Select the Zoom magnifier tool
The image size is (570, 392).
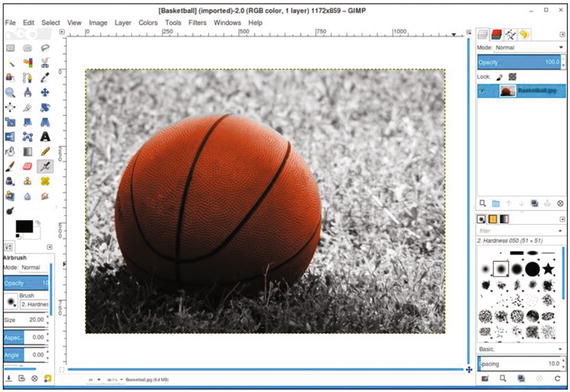[x=10, y=92]
